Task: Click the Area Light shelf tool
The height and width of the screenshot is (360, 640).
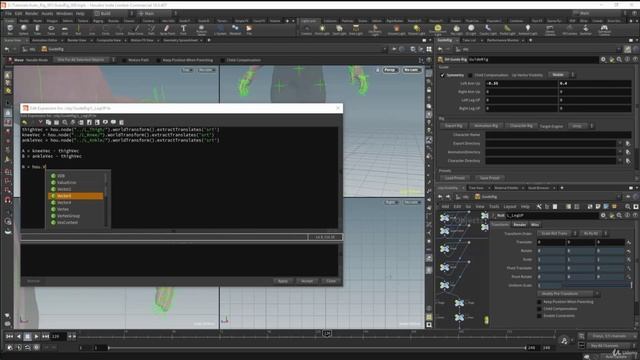Action: [356, 29]
